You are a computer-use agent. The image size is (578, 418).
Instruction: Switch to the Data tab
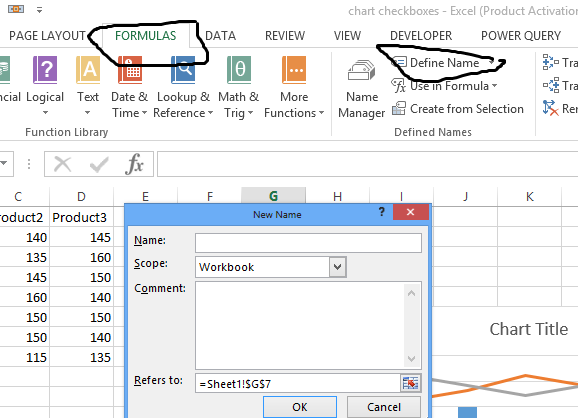click(220, 36)
